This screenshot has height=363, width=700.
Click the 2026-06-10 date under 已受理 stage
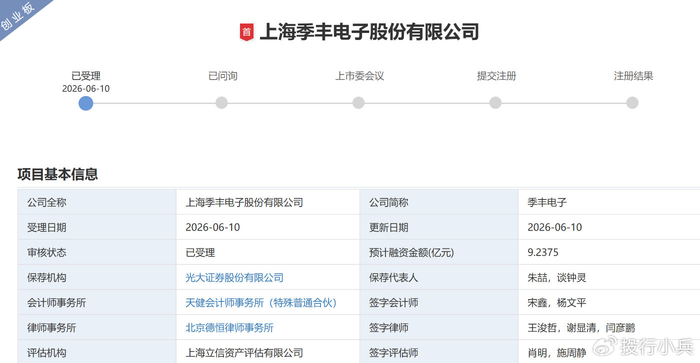[86, 88]
